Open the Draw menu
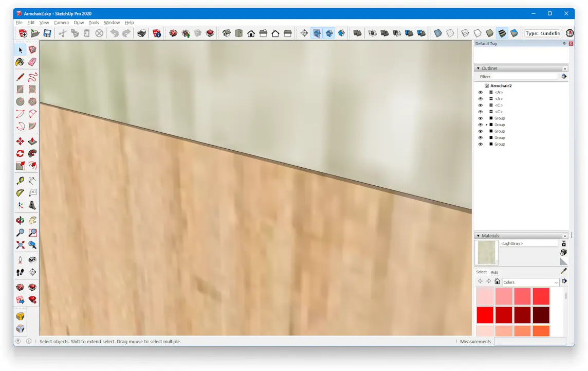 click(79, 23)
